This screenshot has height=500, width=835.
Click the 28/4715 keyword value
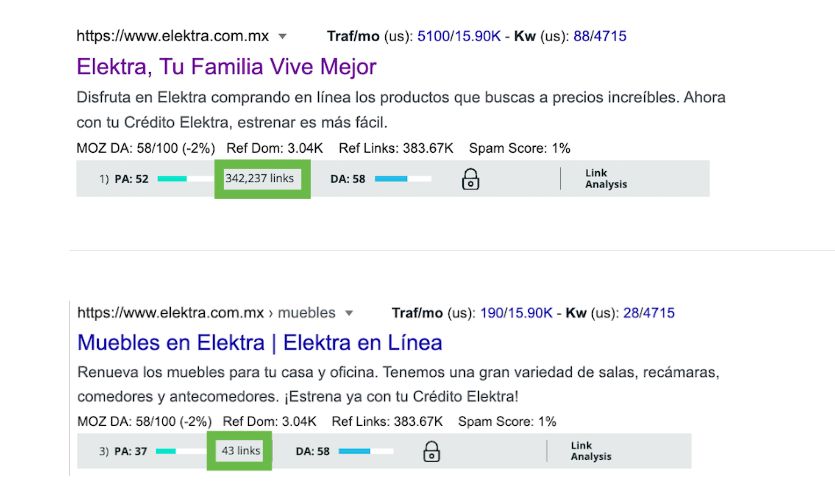coord(649,313)
